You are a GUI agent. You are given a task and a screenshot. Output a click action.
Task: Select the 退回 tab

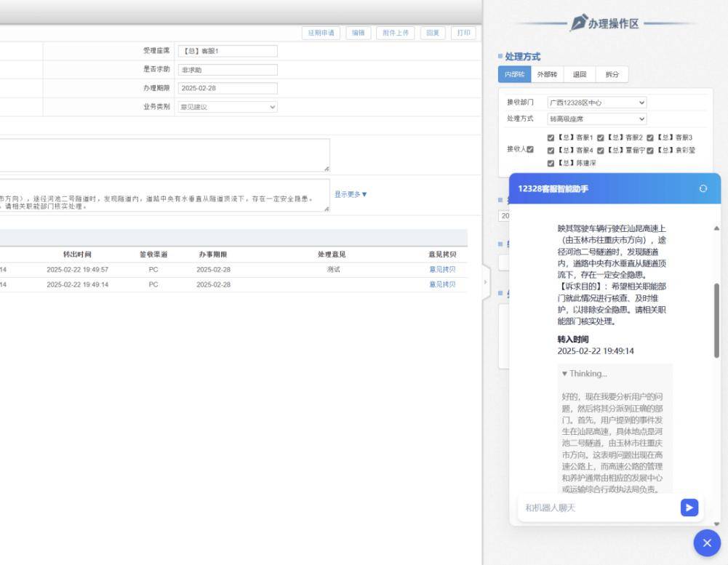click(x=579, y=74)
